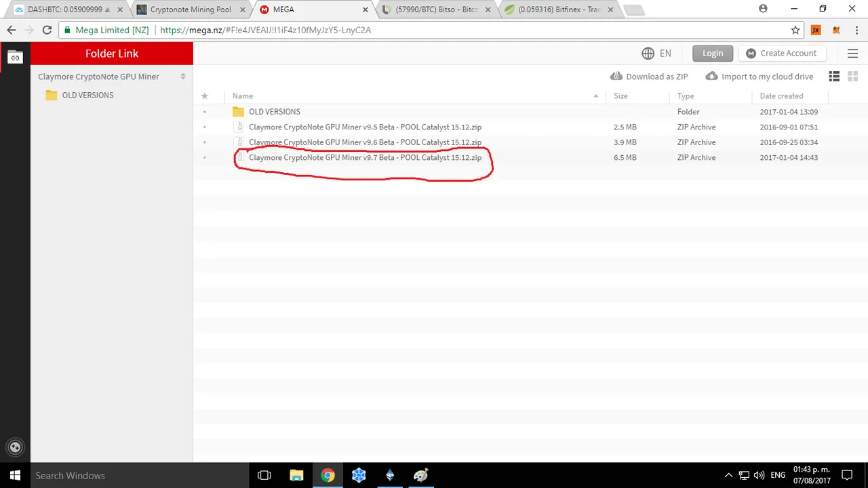Click the ENG input language indicator
The image size is (868, 488).
[x=778, y=475]
